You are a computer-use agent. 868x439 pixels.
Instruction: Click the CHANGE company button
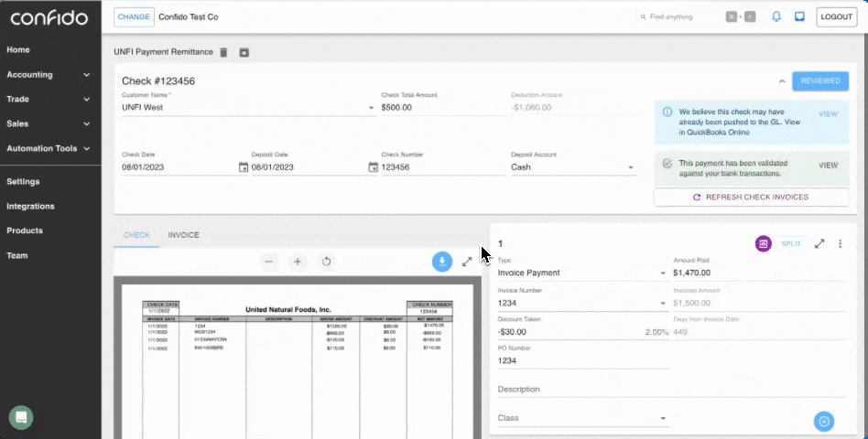click(134, 17)
